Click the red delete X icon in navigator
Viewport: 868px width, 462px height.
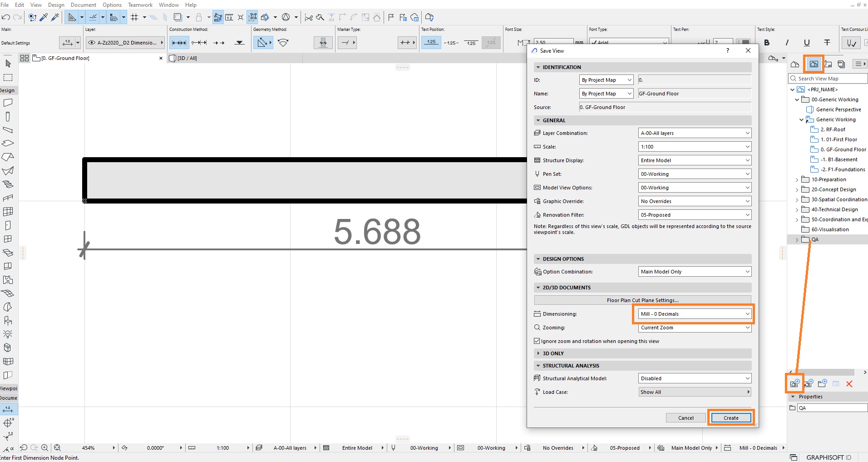pos(849,384)
